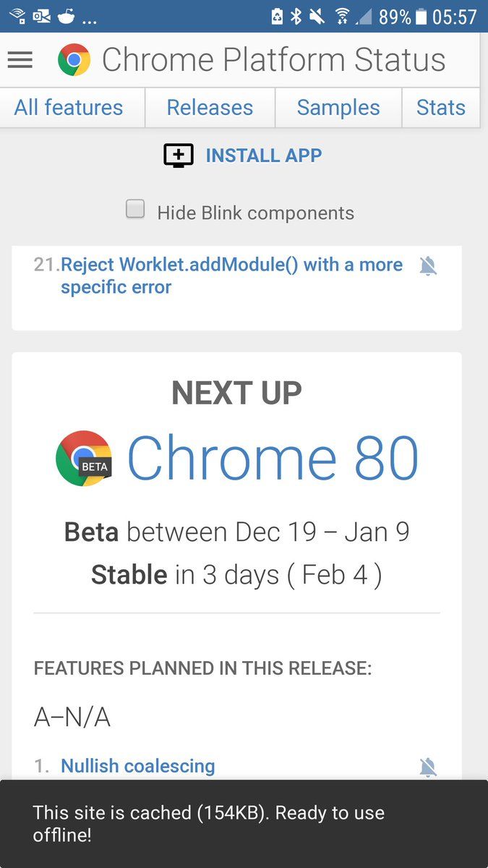The width and height of the screenshot is (488, 868).
Task: Select the Stats tab
Action: pyautogui.click(x=441, y=108)
